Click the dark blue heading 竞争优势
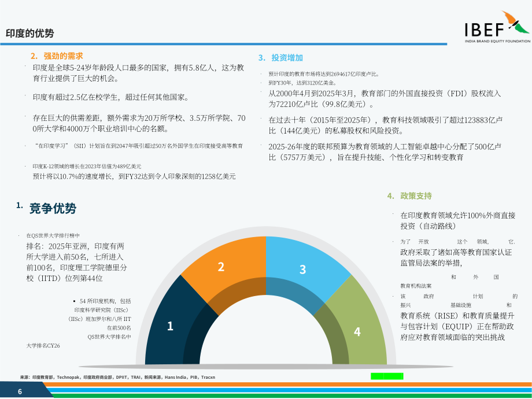Image resolution: width=532 pixels, height=399 pixels. pyautogui.click(x=53, y=208)
